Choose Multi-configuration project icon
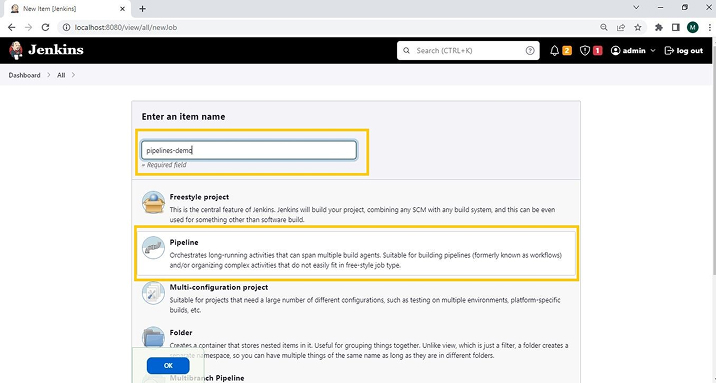This screenshot has width=716, height=383. 153,293
